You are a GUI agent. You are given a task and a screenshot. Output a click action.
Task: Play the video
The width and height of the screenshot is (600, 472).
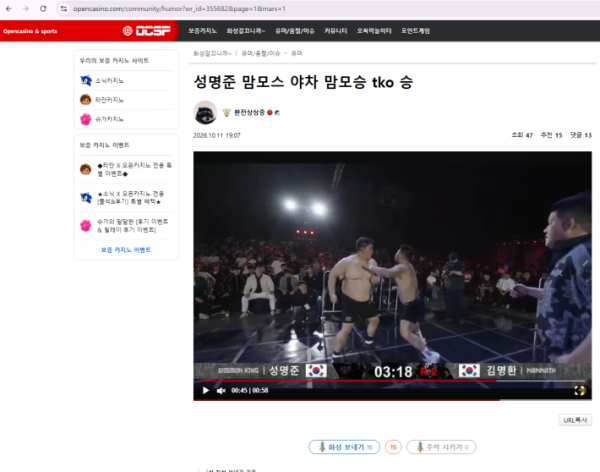205,390
